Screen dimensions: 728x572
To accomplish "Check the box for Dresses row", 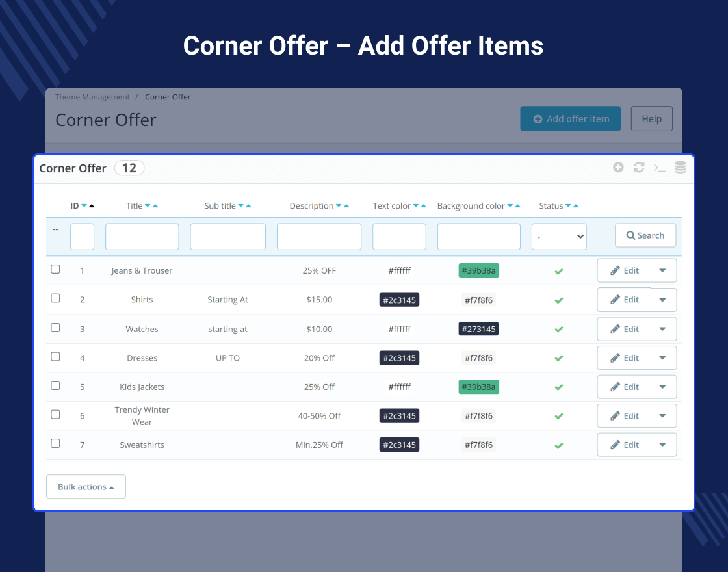I will tap(55, 357).
